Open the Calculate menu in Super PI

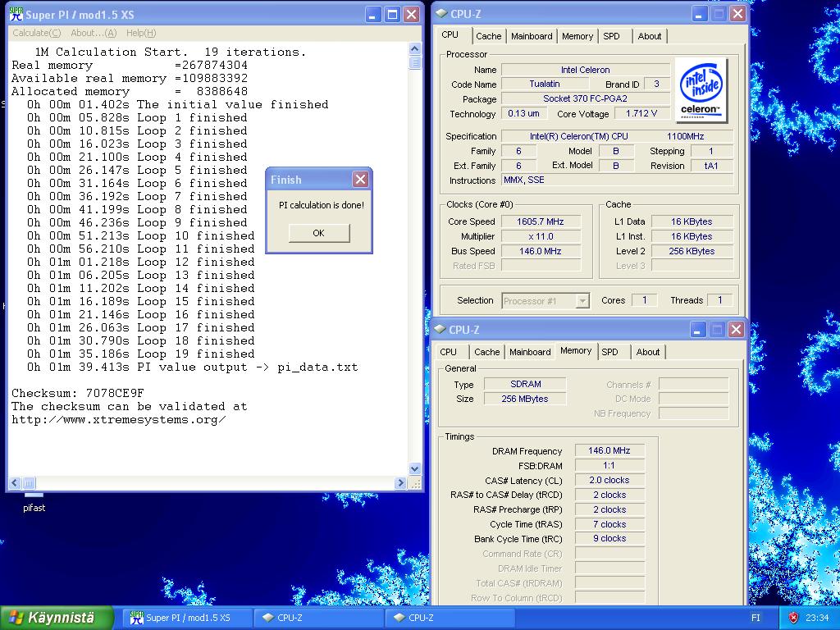coord(37,33)
